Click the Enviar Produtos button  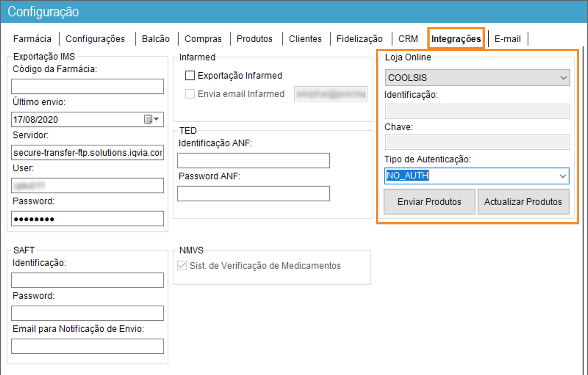click(x=429, y=202)
